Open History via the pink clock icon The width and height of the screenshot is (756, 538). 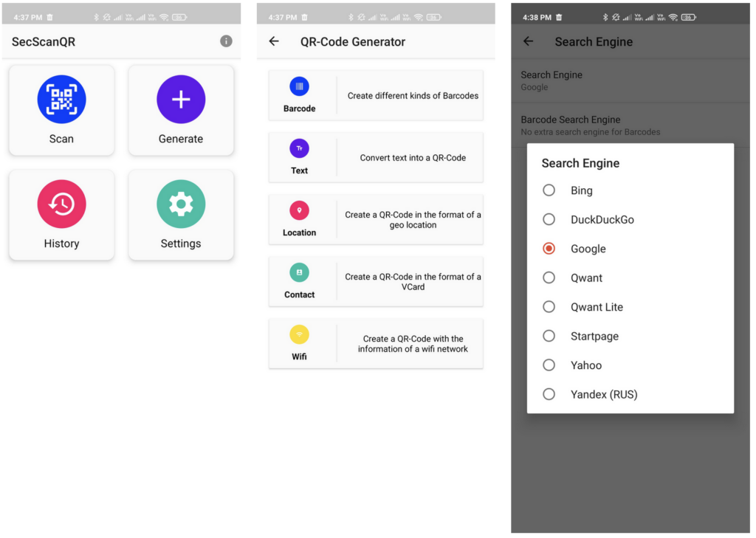tap(61, 204)
